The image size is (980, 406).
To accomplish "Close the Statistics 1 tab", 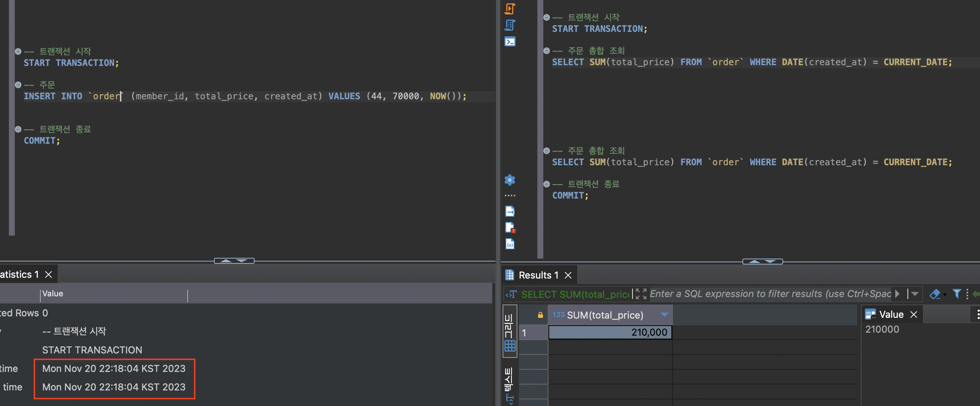I will point(48,274).
